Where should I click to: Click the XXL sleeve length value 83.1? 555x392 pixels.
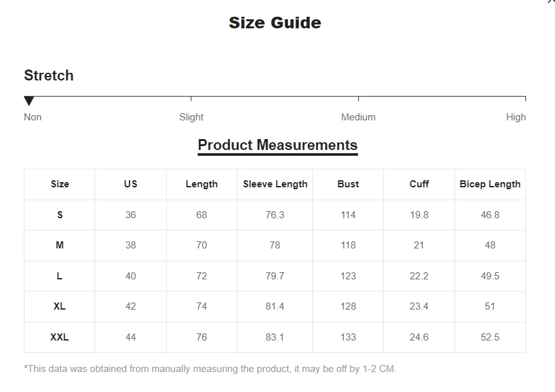click(275, 337)
